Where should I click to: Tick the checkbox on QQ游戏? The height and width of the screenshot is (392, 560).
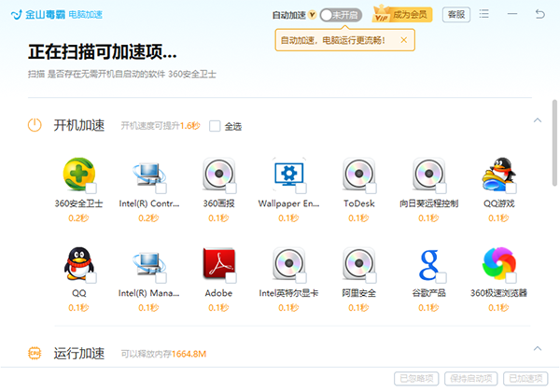[x=511, y=189]
